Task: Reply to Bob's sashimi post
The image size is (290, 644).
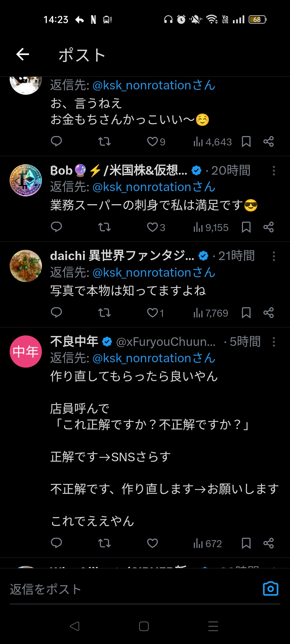Action: point(56,227)
